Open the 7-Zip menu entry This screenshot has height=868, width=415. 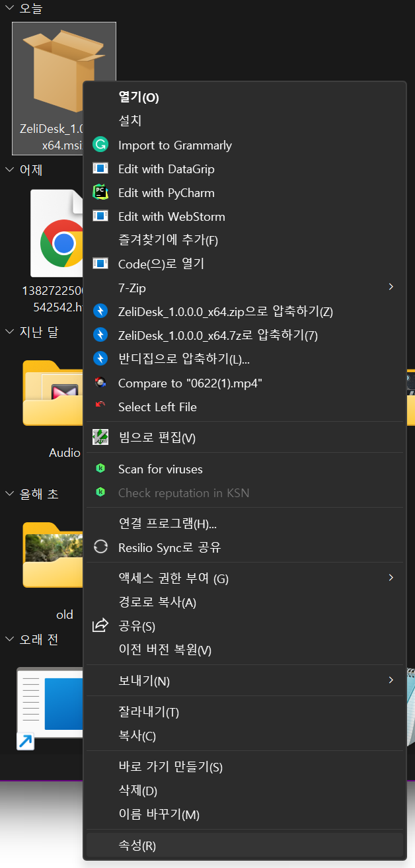coord(245,288)
